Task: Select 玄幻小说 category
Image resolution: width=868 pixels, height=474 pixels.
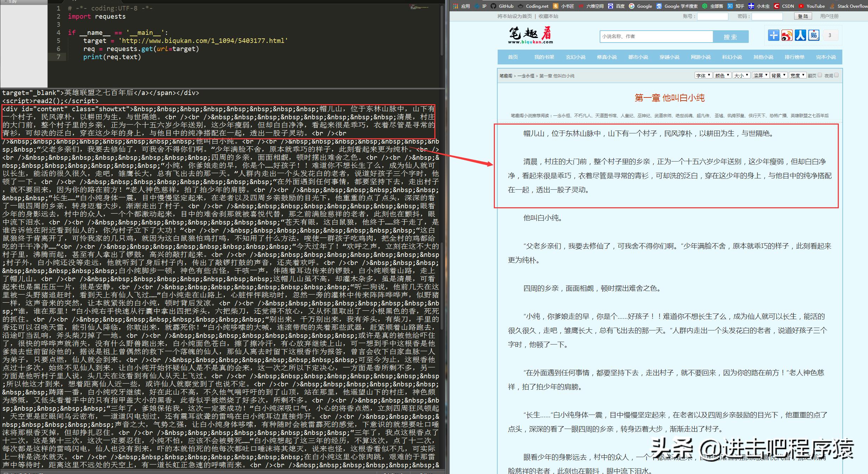Action: (x=575, y=57)
